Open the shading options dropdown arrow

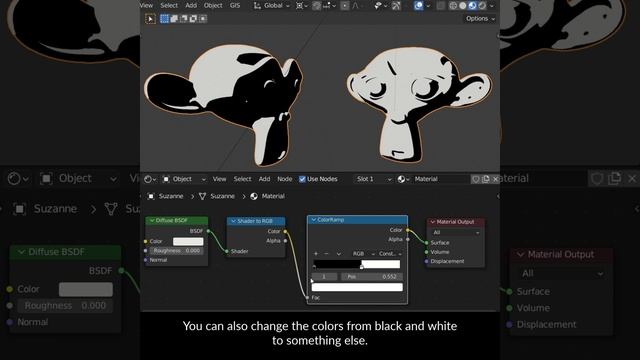pyautogui.click(x=491, y=6)
